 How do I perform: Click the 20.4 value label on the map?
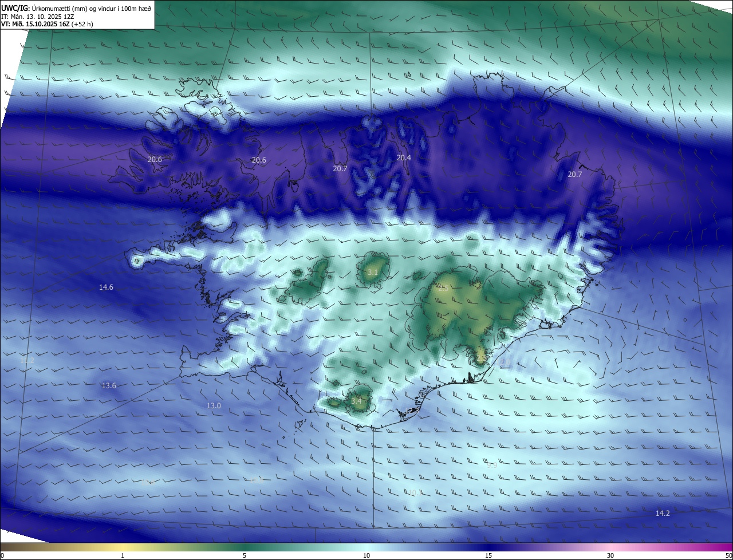[404, 157]
